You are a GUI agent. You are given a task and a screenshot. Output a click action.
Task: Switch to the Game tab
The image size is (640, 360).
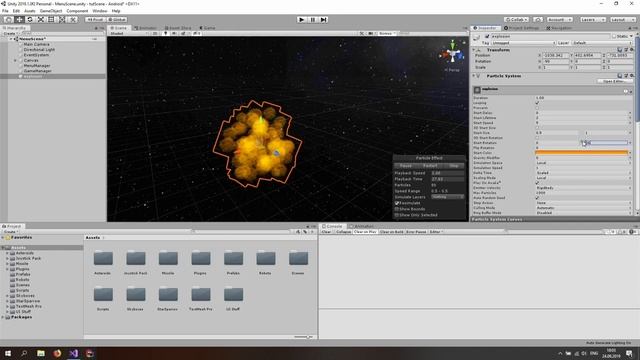pyautogui.click(x=207, y=28)
